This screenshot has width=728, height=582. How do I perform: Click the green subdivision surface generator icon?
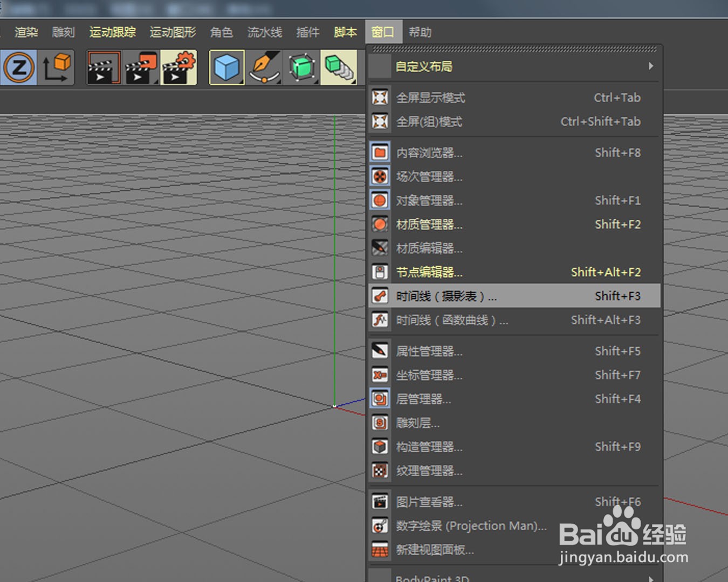(x=301, y=67)
